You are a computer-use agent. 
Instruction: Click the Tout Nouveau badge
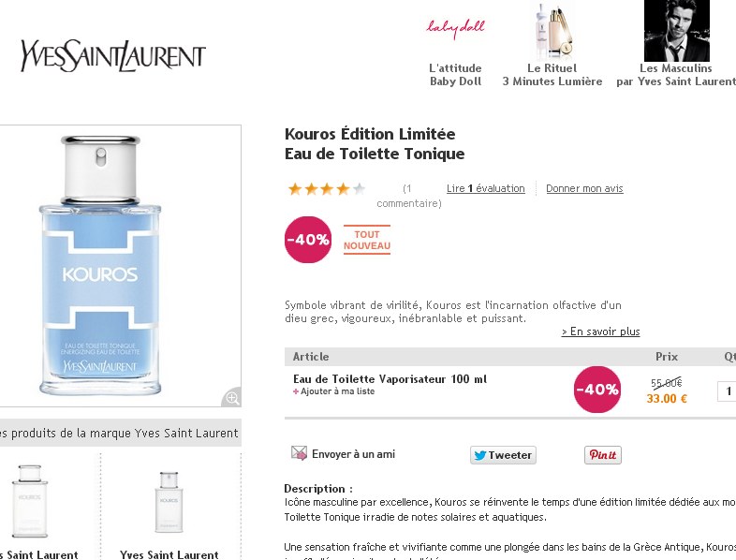point(366,240)
